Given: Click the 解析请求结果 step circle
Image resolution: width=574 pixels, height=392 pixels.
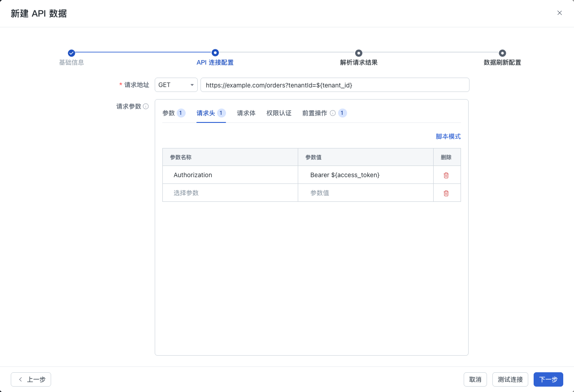Looking at the screenshot, I should (359, 53).
